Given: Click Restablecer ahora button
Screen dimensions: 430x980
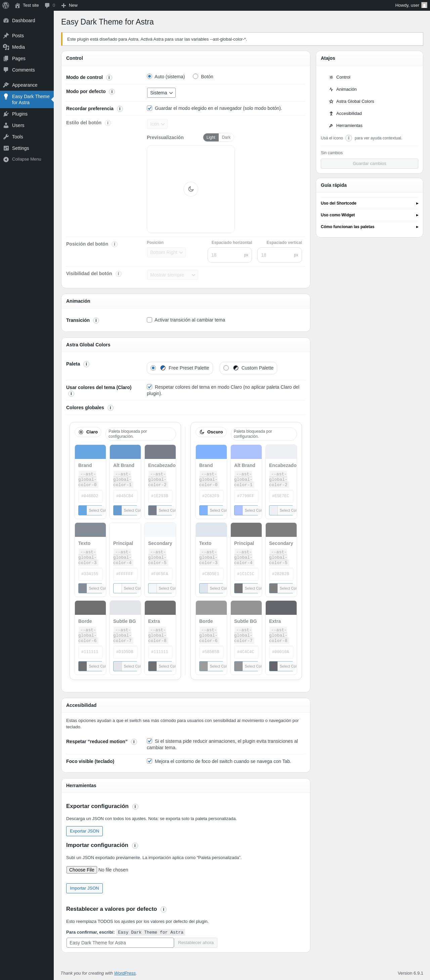Looking at the screenshot, I should pos(196,943).
